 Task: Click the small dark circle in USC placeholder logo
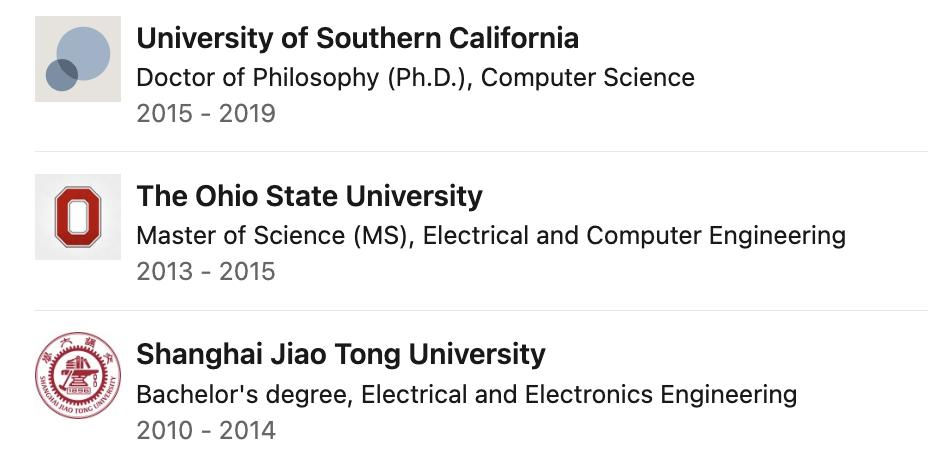tap(62, 75)
